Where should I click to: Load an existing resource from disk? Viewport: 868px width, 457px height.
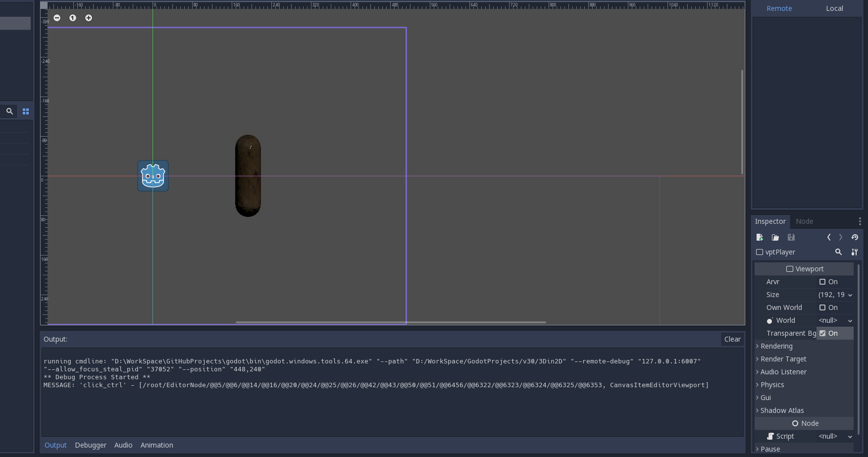point(775,238)
